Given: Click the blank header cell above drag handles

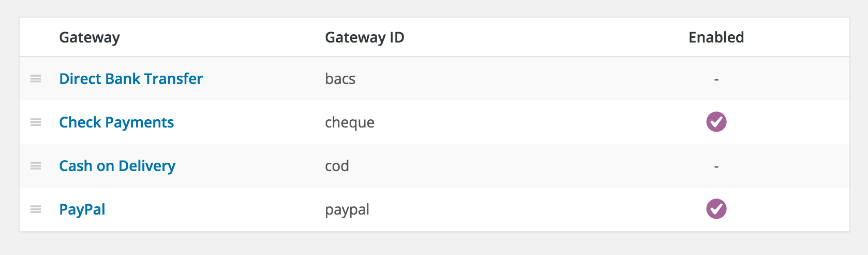Looking at the screenshot, I should point(36,37).
